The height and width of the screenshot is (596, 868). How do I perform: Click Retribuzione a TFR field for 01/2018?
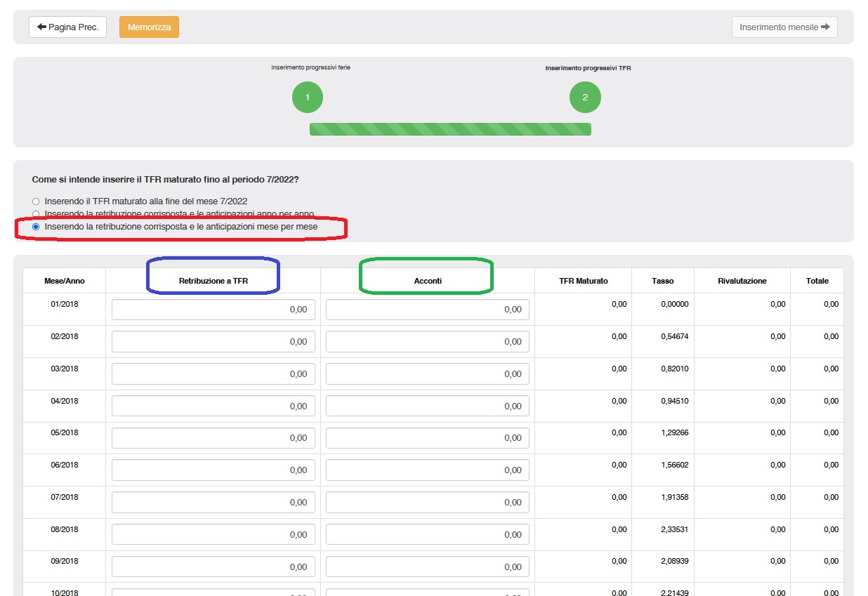[213, 310]
